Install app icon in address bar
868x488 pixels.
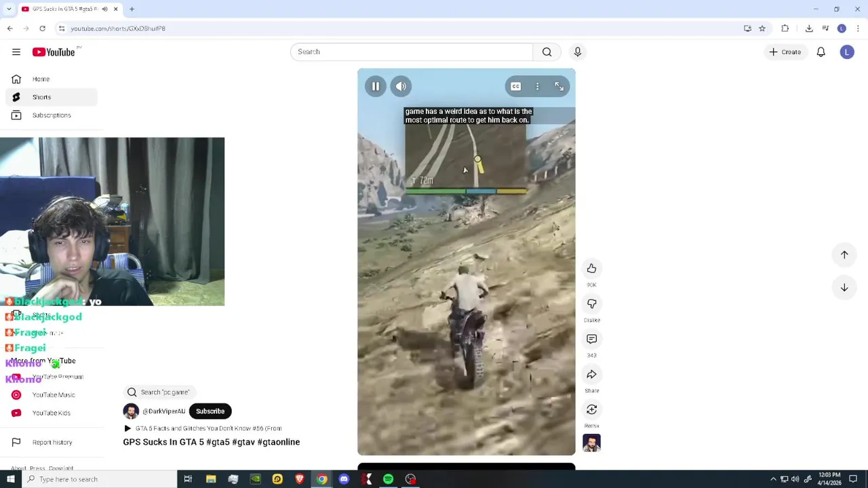coord(747,28)
